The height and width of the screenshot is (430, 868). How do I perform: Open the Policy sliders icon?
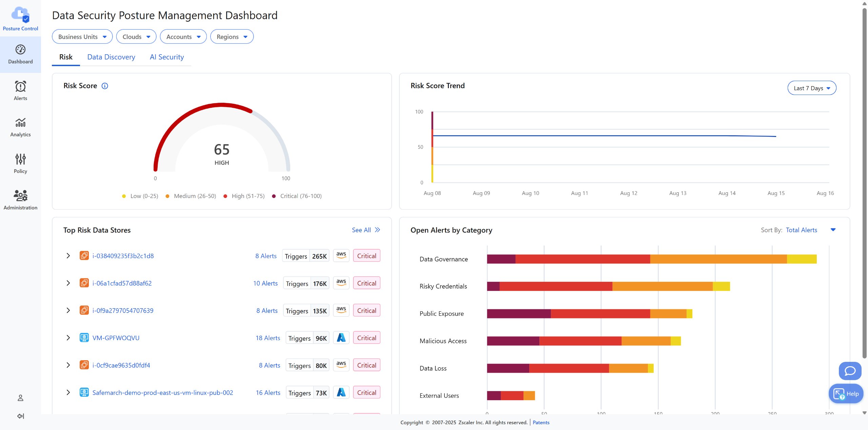pos(20,159)
